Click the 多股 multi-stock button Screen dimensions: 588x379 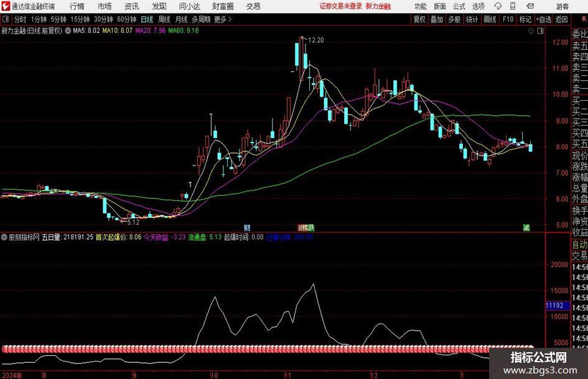[x=454, y=19]
